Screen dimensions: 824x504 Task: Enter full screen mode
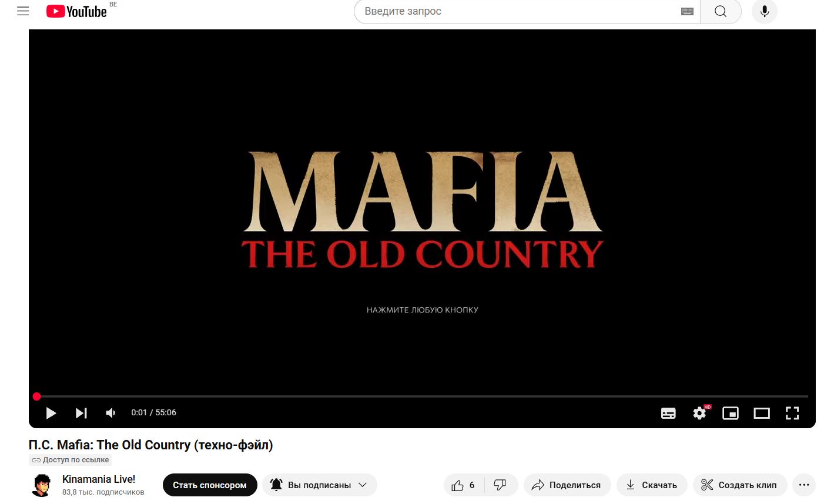click(x=792, y=413)
